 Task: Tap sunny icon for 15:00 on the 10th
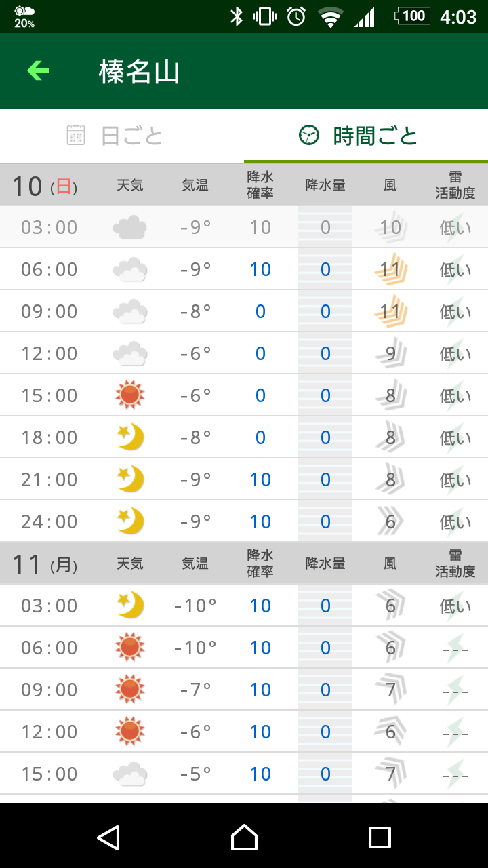tap(130, 395)
